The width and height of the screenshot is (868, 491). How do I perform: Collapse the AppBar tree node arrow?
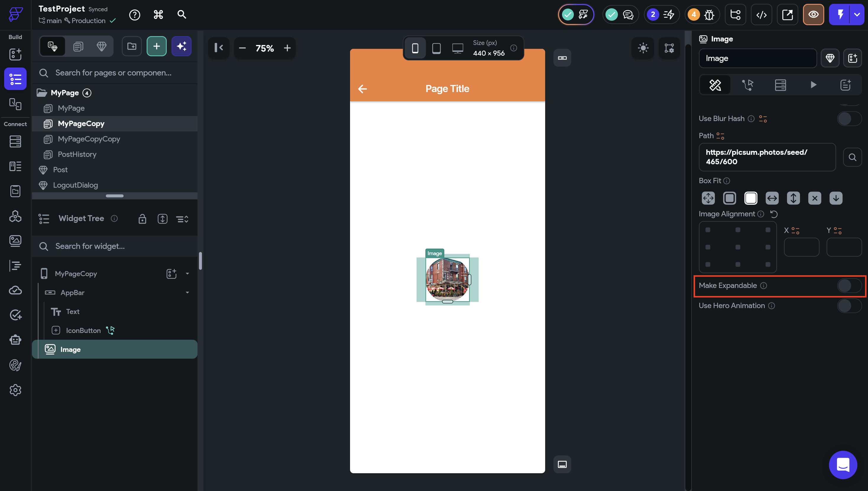click(x=187, y=292)
